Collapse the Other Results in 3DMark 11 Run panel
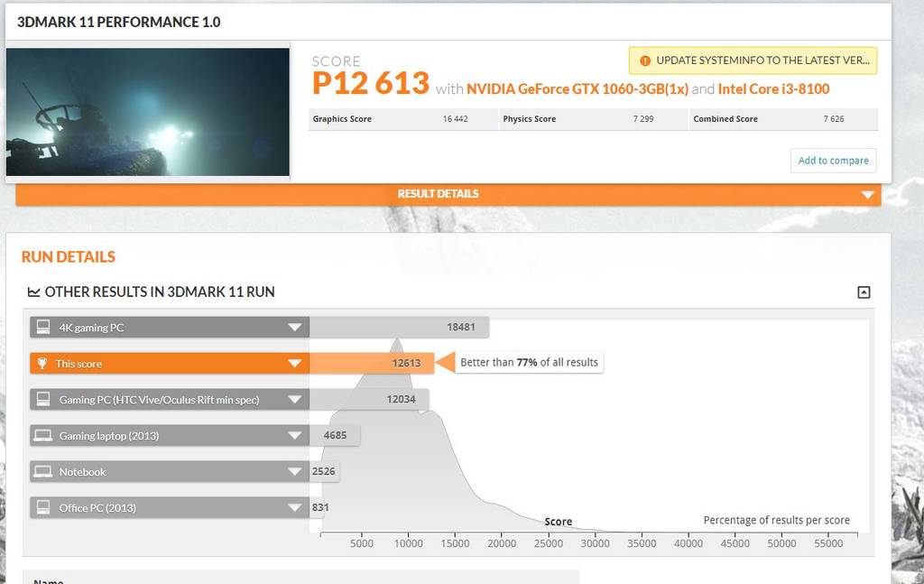 click(864, 292)
